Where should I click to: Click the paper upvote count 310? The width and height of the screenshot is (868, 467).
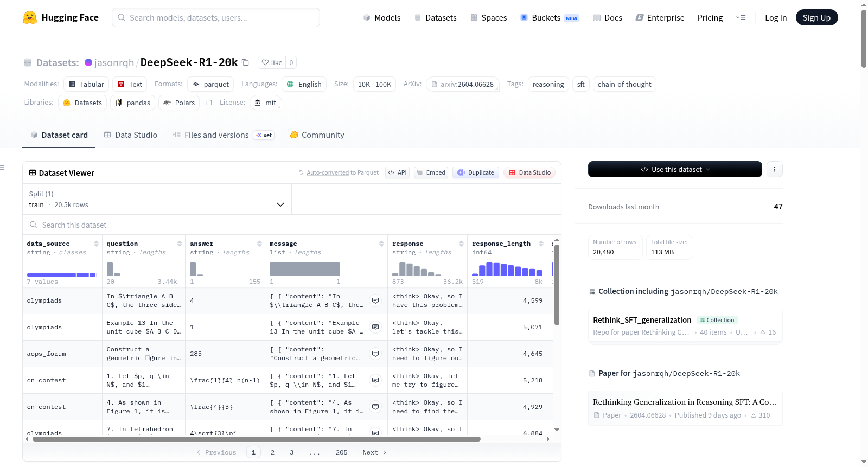pyautogui.click(x=761, y=415)
